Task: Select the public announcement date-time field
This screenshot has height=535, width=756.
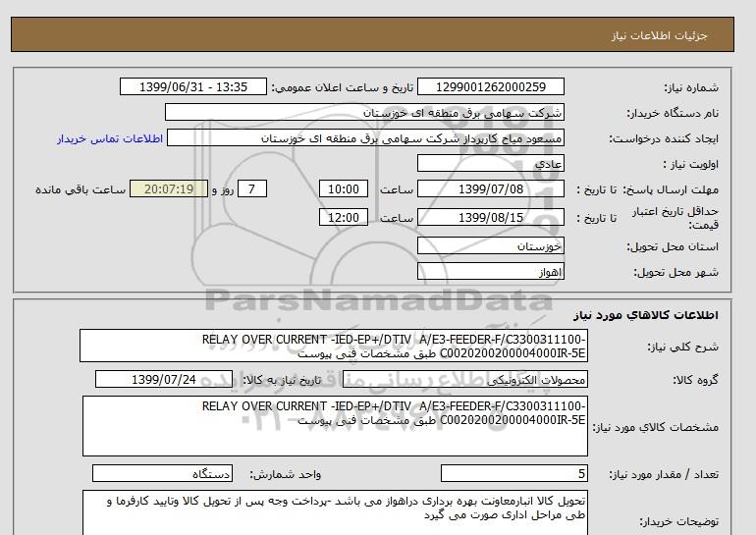Action: click(191, 87)
